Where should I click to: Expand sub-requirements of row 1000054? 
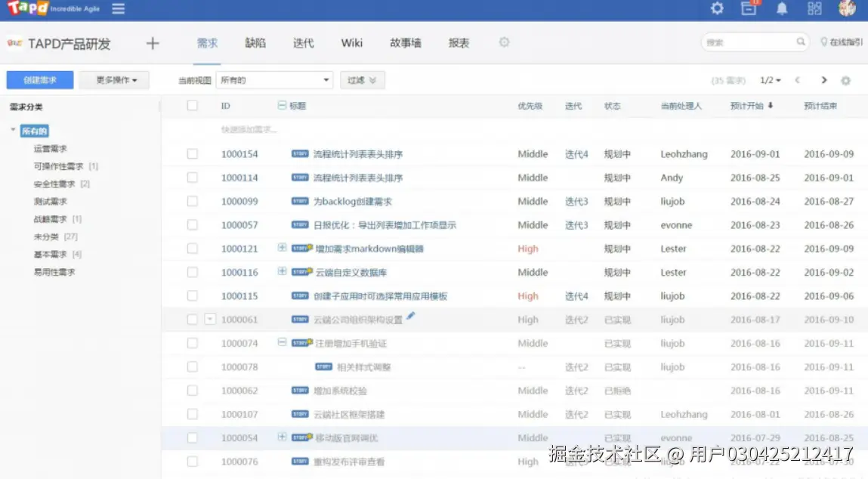pos(282,437)
